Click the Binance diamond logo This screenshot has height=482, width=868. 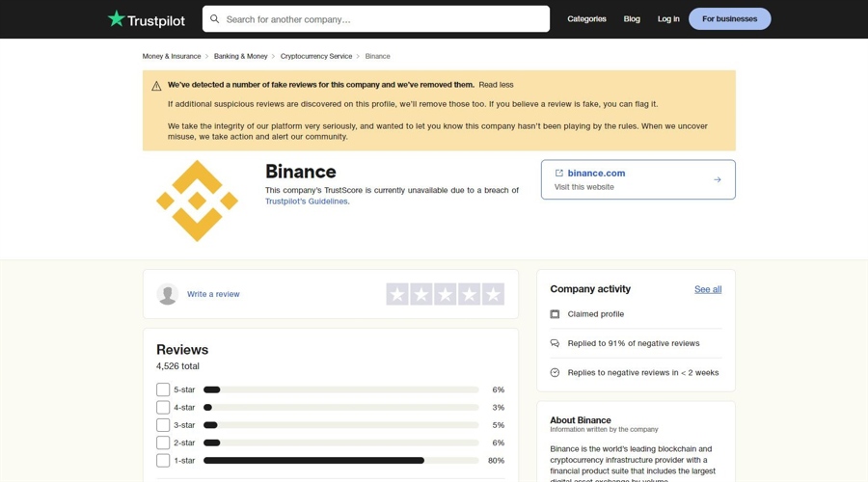point(197,201)
